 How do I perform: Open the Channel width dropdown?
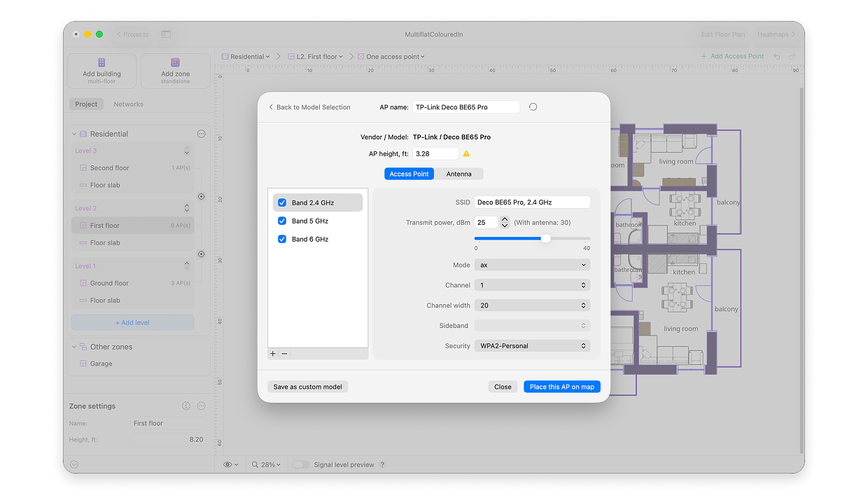click(x=532, y=305)
